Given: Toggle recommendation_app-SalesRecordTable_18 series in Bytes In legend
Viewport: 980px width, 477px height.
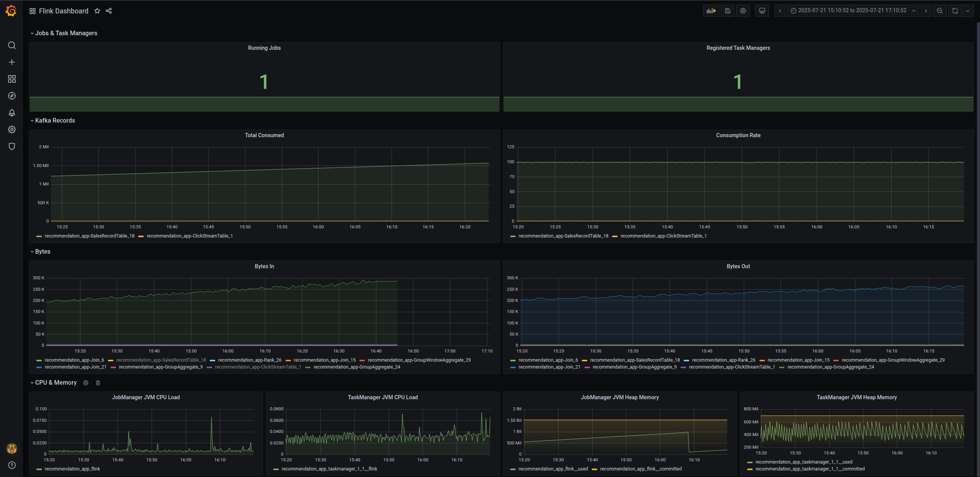Looking at the screenshot, I should 161,360.
